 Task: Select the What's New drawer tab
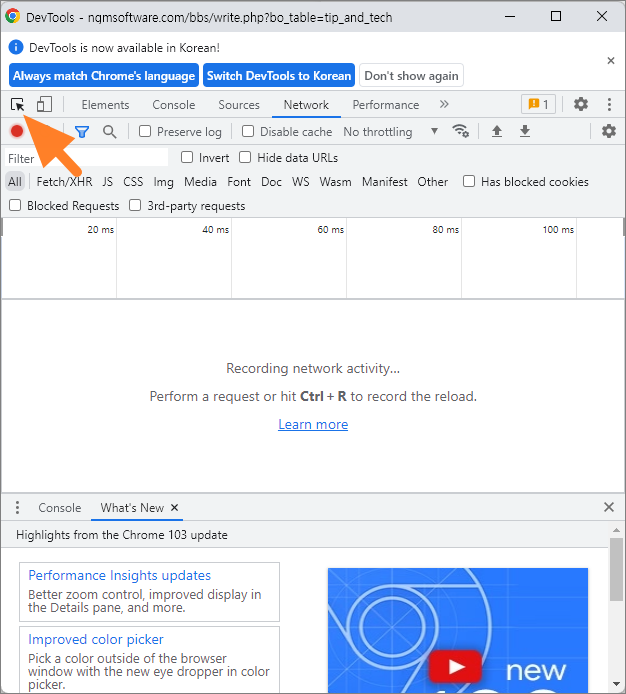click(x=132, y=508)
